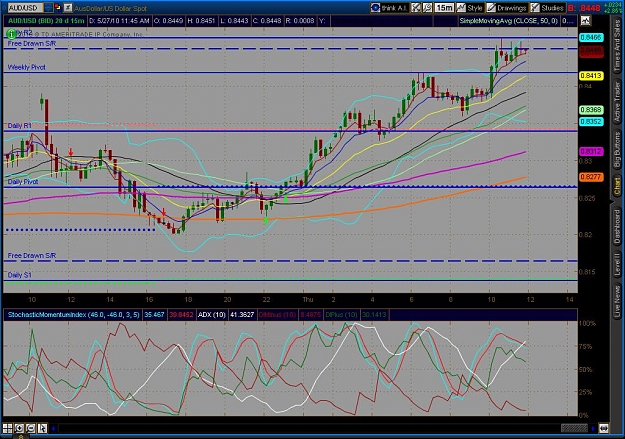The height and width of the screenshot is (439, 625).
Task: Click the C: 0.8448 close value
Action: [x=267, y=21]
